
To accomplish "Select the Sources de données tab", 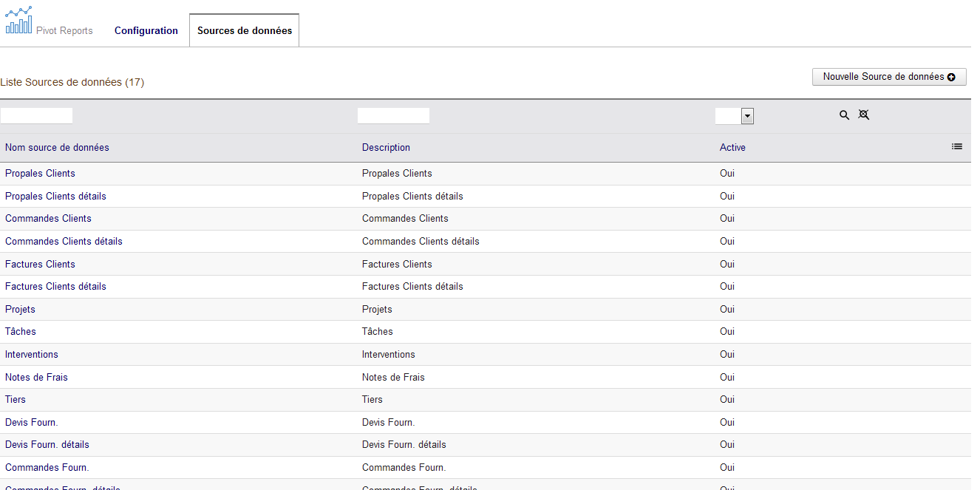I will pos(244,31).
